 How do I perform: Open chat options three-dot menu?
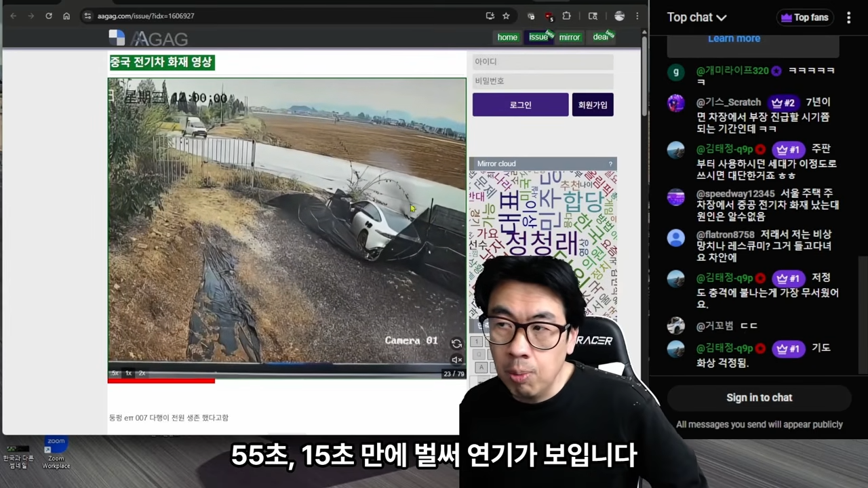click(848, 18)
